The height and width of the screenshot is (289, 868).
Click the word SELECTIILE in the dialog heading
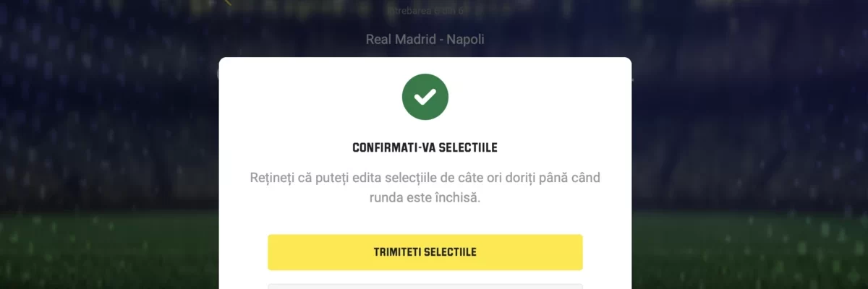pyautogui.click(x=469, y=147)
